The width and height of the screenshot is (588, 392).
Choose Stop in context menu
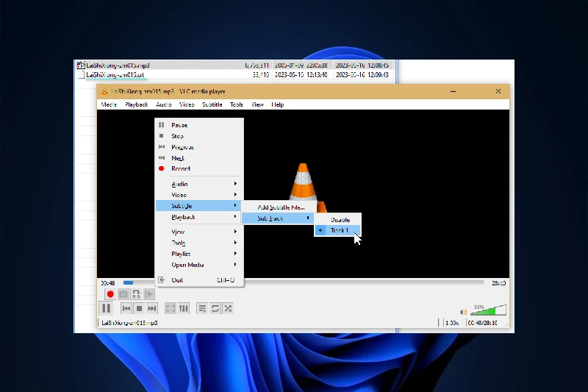199,136
